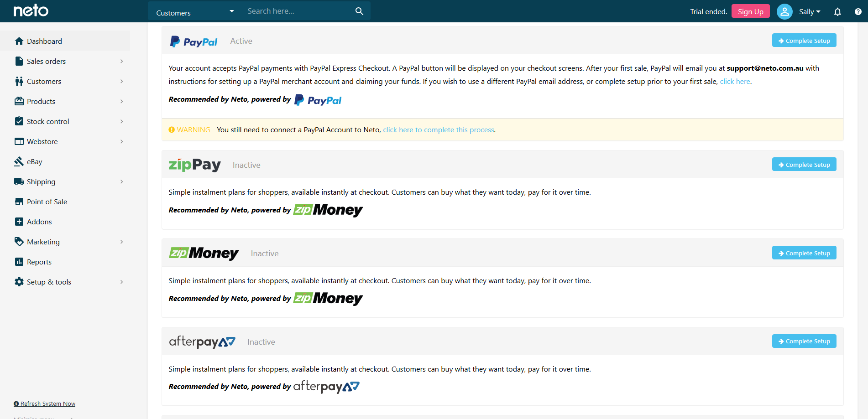Expand Sales orders submenu chevron
This screenshot has height=419, width=868.
pos(122,61)
